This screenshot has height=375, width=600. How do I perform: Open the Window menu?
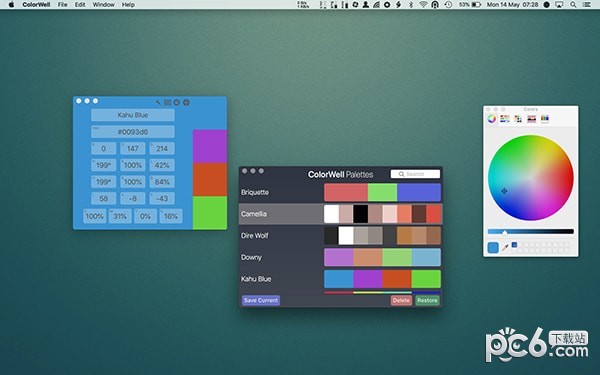point(103,5)
